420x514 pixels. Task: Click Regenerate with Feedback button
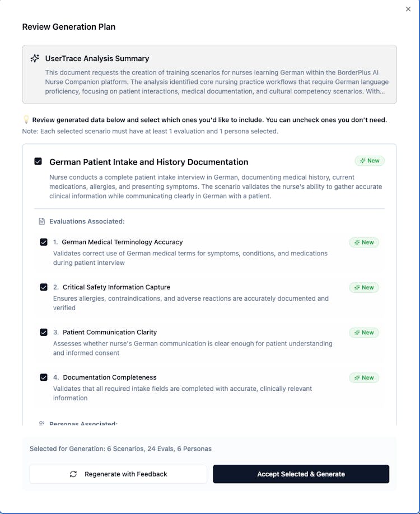[118, 474]
